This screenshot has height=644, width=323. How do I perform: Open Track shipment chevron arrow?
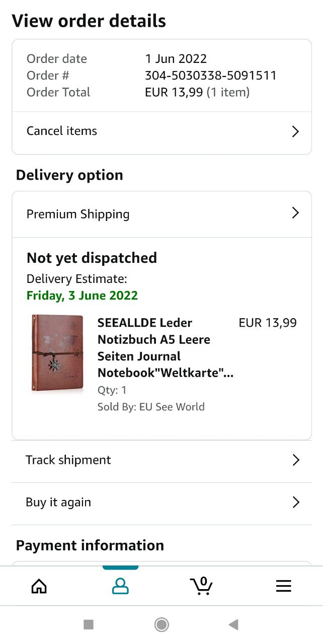296,460
